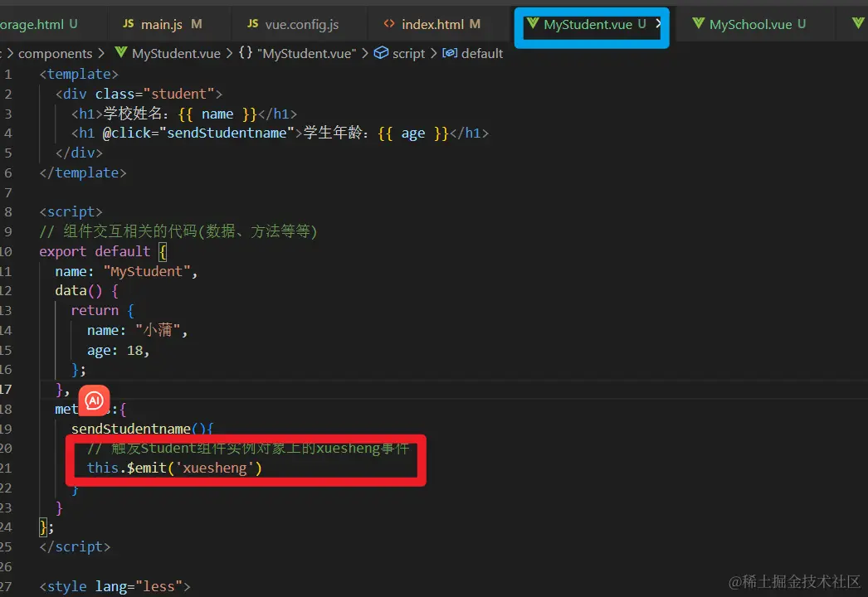Click the comment on line 9
Screen dimensions: 868x597
coord(178,231)
